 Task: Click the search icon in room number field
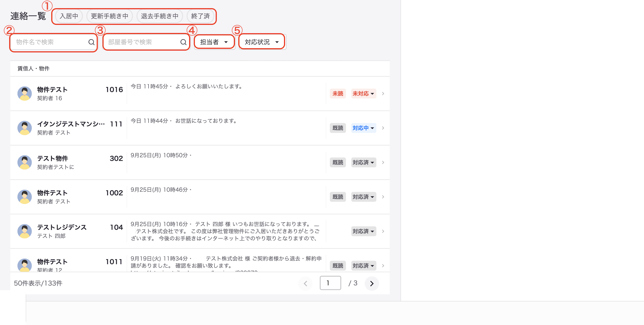click(x=184, y=42)
